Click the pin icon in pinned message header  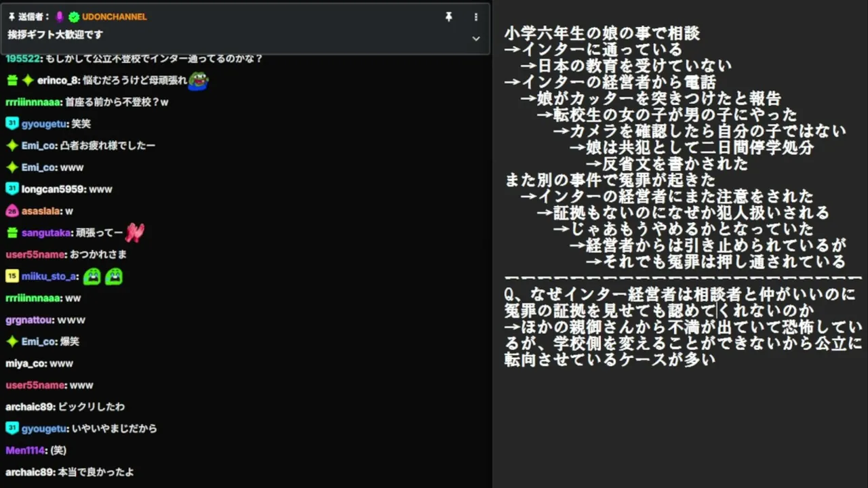[x=448, y=17]
